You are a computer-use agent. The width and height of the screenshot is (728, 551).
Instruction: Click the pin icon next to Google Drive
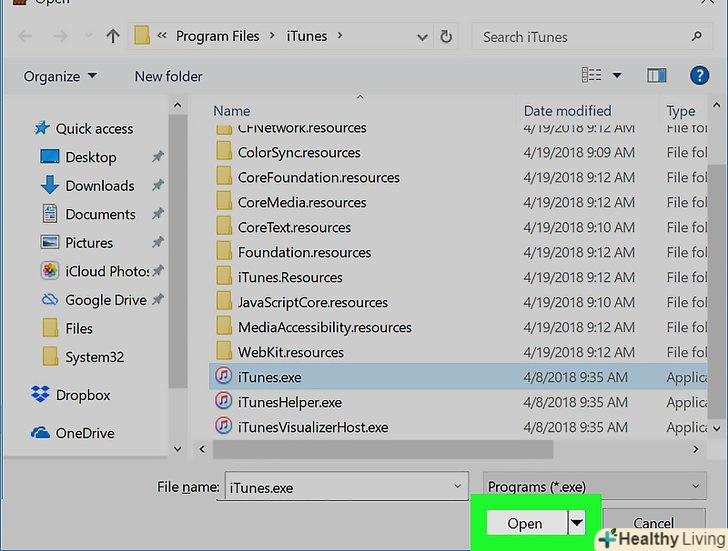158,299
